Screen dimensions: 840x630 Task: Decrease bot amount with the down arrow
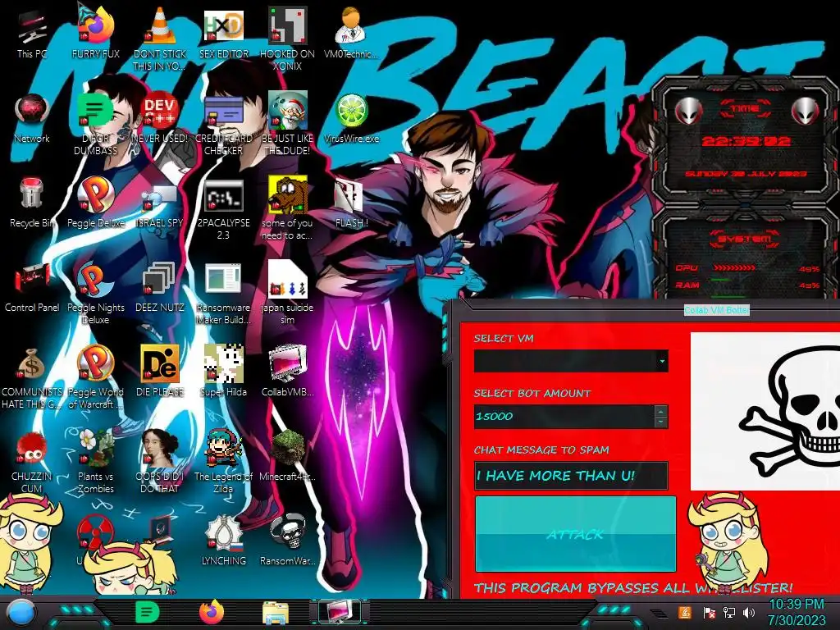661,422
